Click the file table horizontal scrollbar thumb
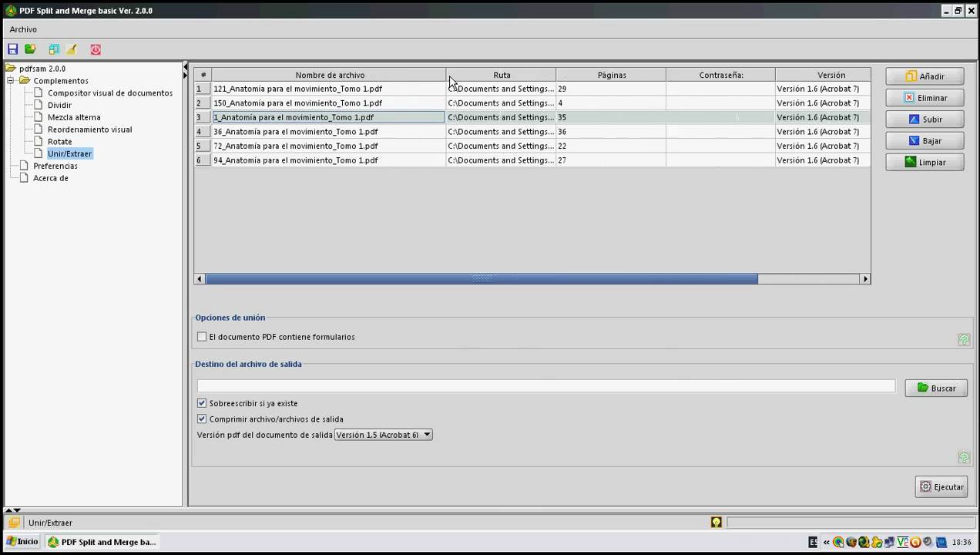 tap(482, 279)
